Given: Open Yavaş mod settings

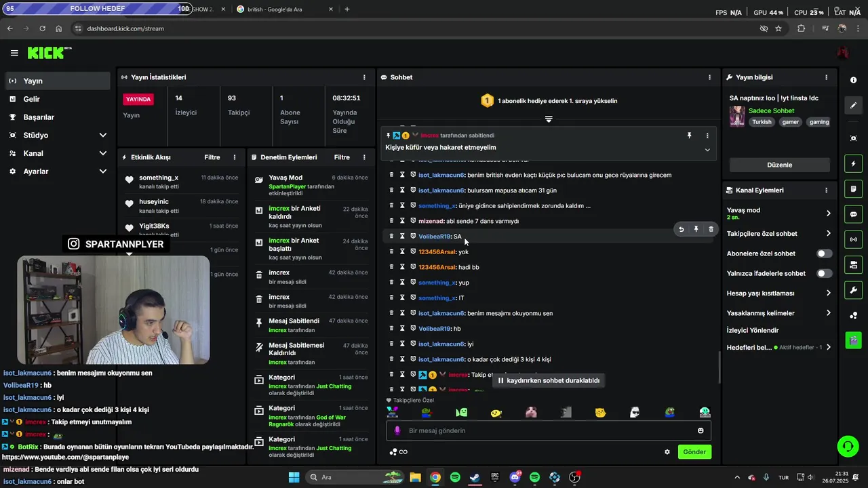Looking at the screenshot, I should pyautogui.click(x=779, y=213).
